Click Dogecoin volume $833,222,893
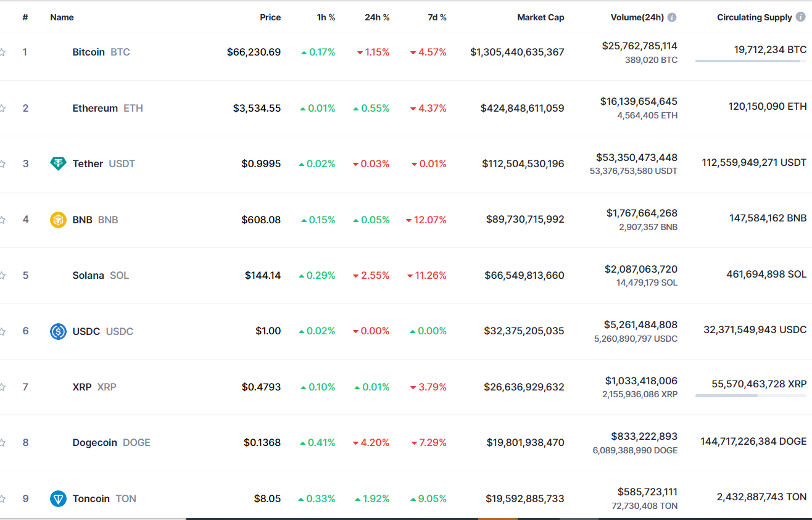 click(x=644, y=436)
